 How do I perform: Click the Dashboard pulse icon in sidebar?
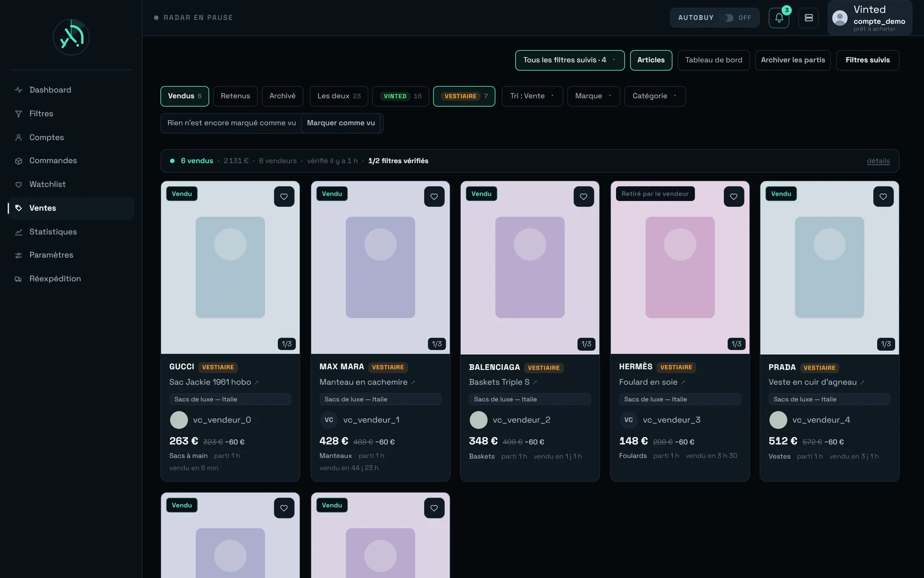tap(18, 90)
